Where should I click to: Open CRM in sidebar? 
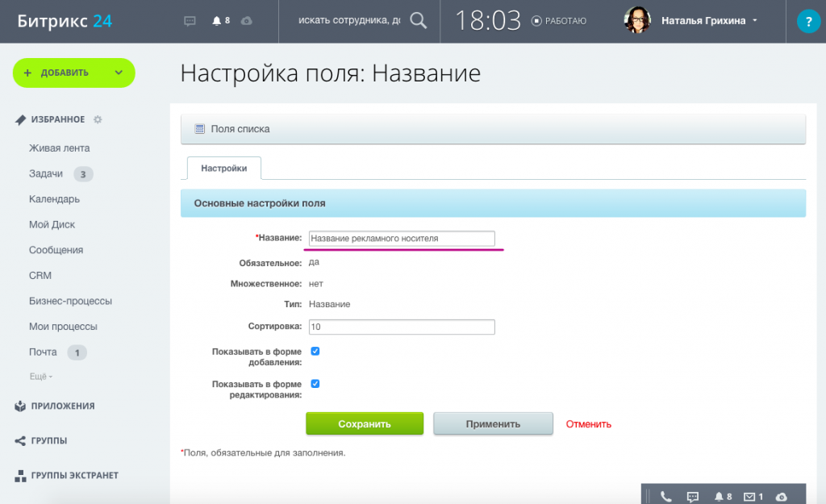click(40, 276)
